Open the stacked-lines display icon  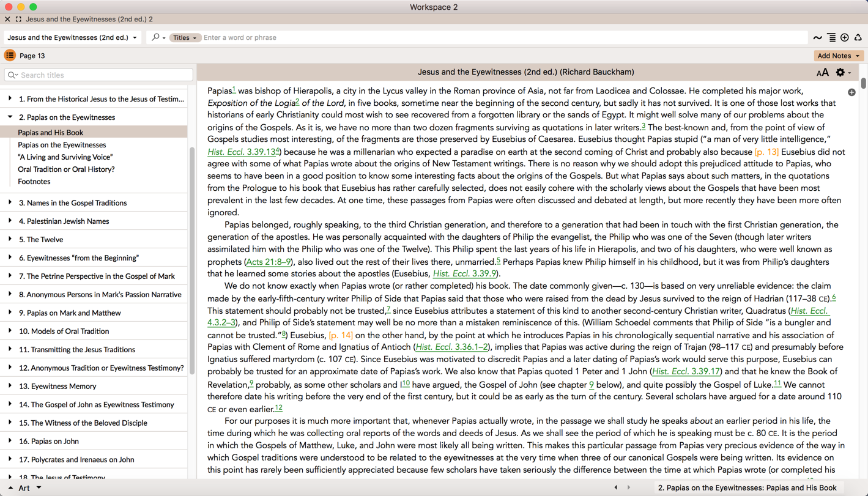click(831, 38)
